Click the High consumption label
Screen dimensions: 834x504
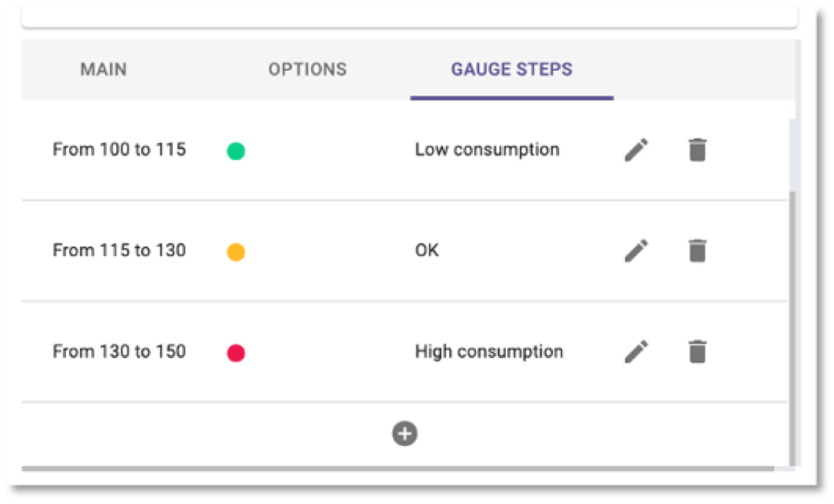coord(489,352)
